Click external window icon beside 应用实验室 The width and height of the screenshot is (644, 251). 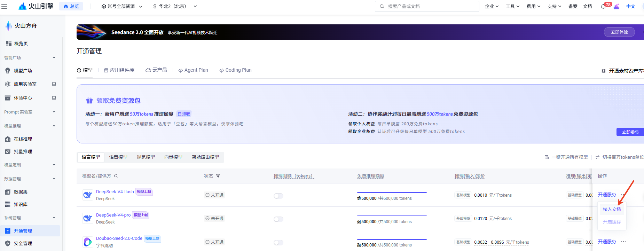click(54, 84)
